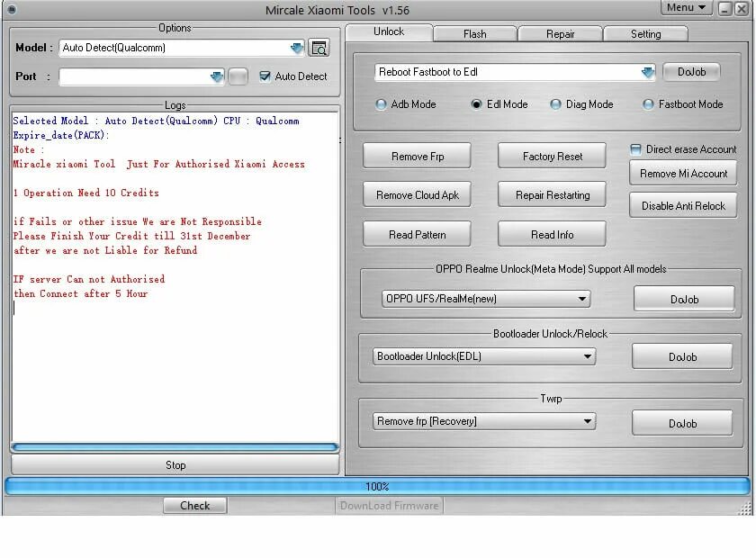Click the Check button at bottom
756x558 pixels.
tap(194, 506)
